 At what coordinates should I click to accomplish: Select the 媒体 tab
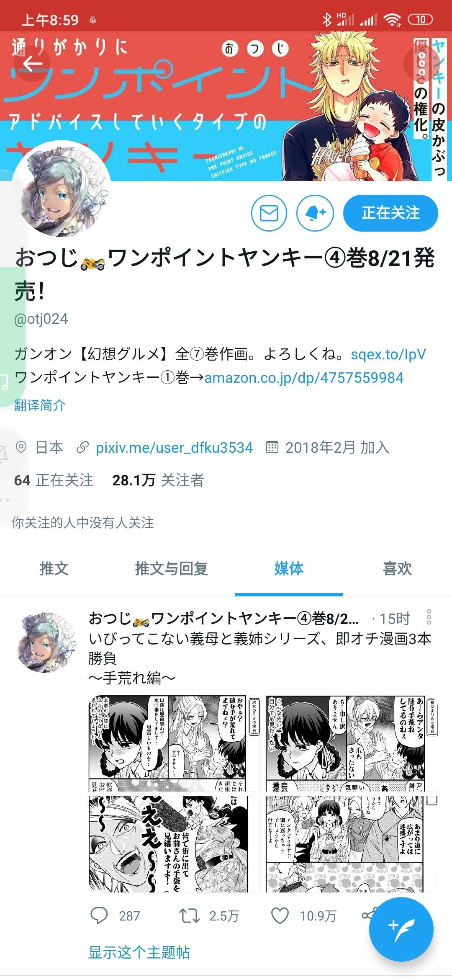coord(289,568)
